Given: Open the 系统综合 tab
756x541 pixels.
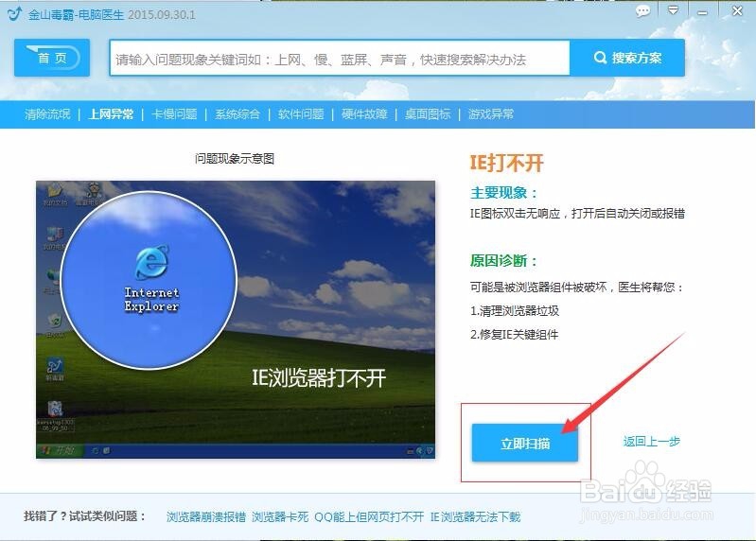Looking at the screenshot, I should [x=237, y=114].
